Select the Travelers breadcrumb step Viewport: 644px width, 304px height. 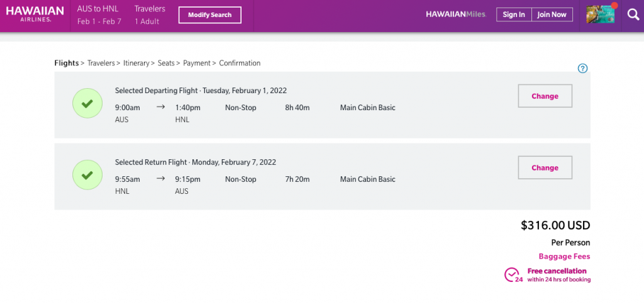coord(101,63)
